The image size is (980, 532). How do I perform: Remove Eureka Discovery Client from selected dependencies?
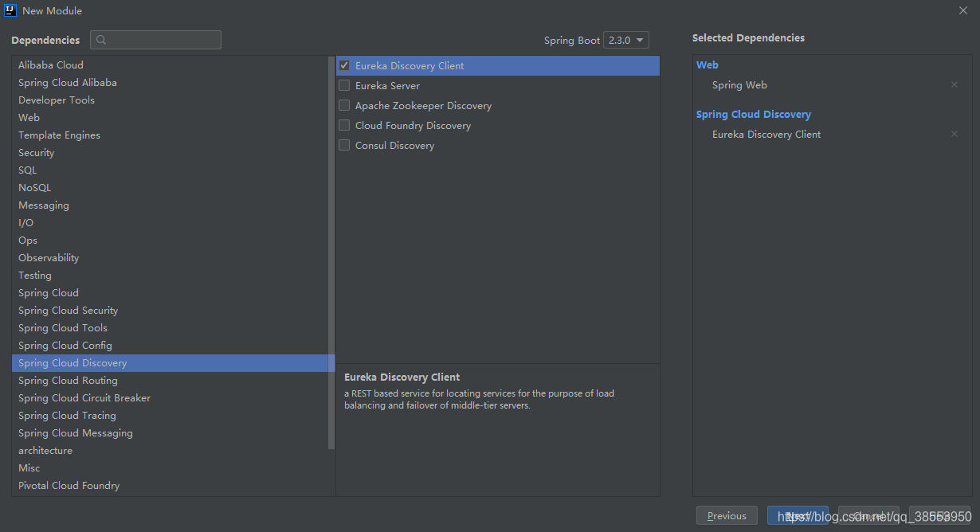click(954, 135)
